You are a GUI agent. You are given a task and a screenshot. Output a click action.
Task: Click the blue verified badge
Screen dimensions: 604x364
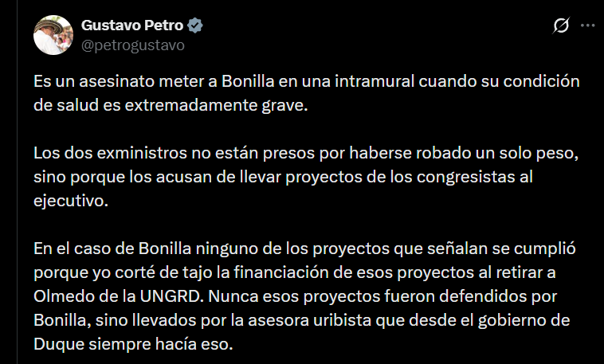195,25
